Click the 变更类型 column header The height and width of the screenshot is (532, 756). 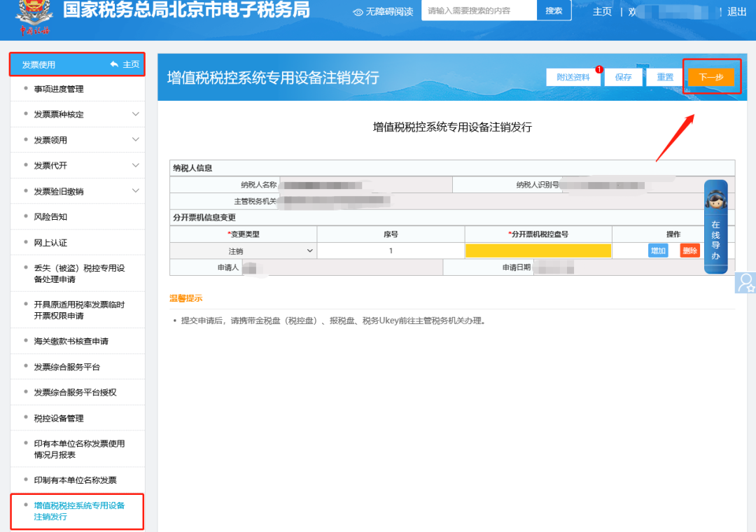[244, 234]
